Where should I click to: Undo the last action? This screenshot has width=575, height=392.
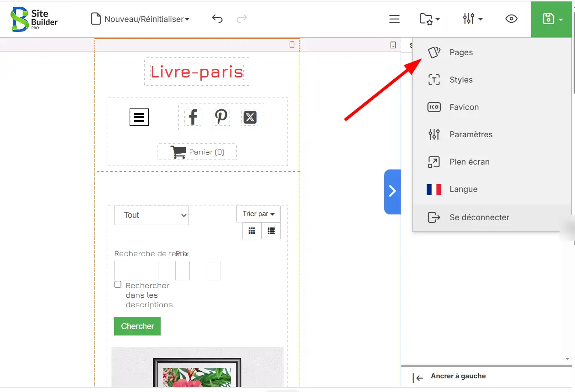coord(217,19)
